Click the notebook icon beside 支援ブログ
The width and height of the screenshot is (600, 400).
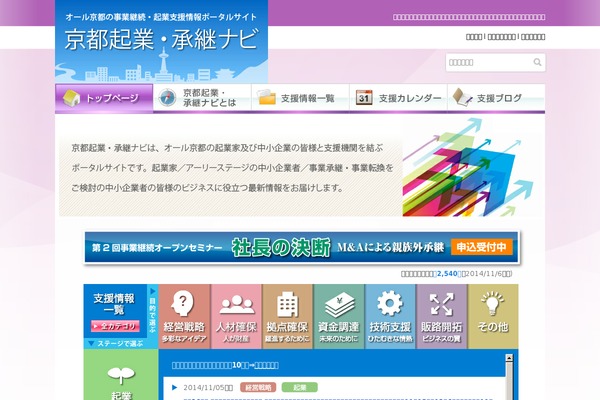pyautogui.click(x=462, y=97)
